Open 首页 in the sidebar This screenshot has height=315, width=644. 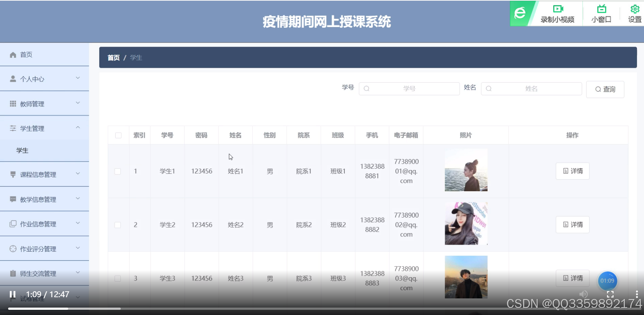click(44, 54)
